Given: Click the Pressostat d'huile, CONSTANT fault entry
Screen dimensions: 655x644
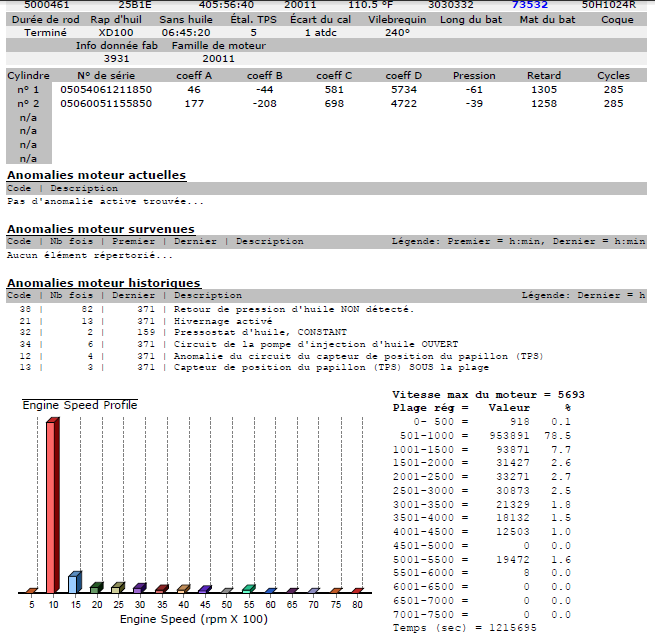Looking at the screenshot, I should point(260,332).
